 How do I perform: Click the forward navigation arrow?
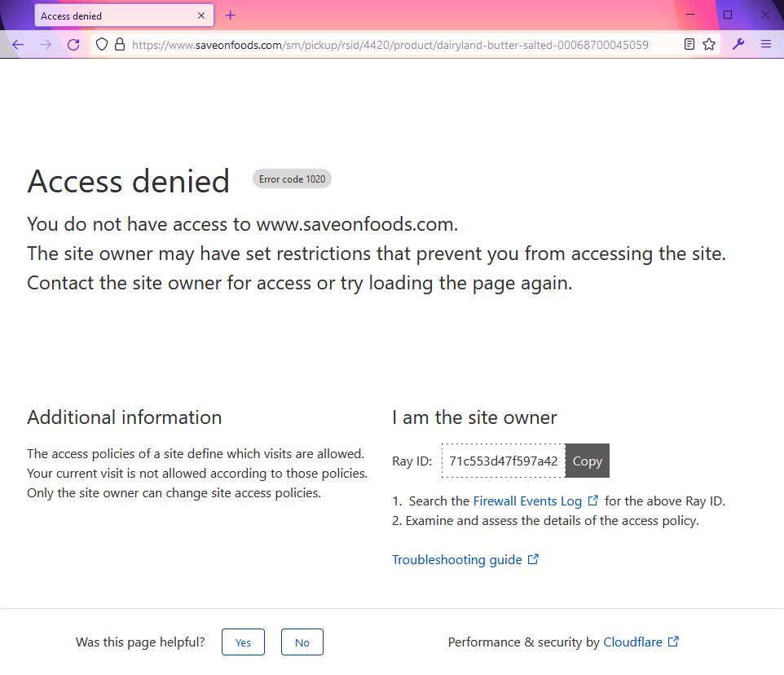(46, 45)
